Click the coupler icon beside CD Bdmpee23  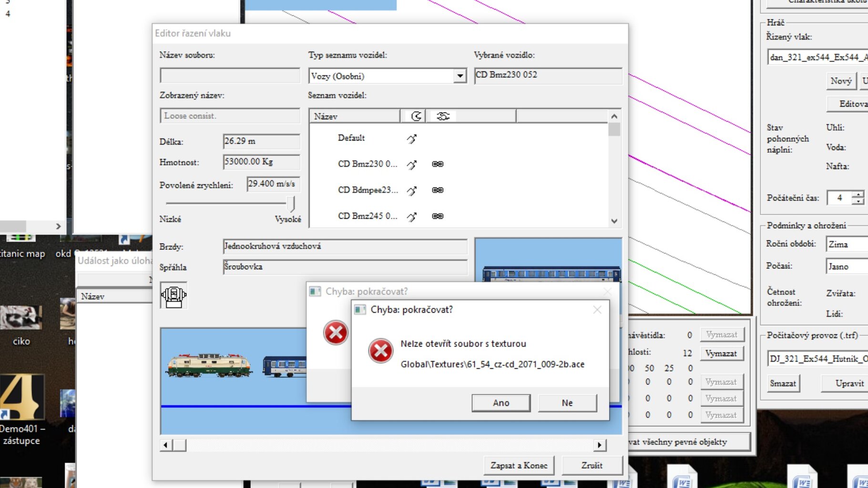[437, 190]
